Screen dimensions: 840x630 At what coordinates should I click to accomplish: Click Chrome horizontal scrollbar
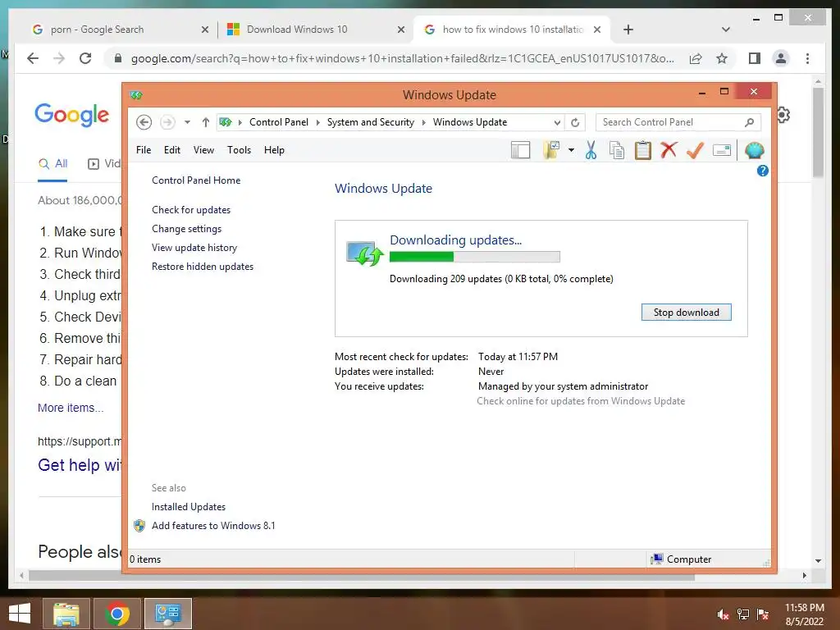[x=362, y=576]
